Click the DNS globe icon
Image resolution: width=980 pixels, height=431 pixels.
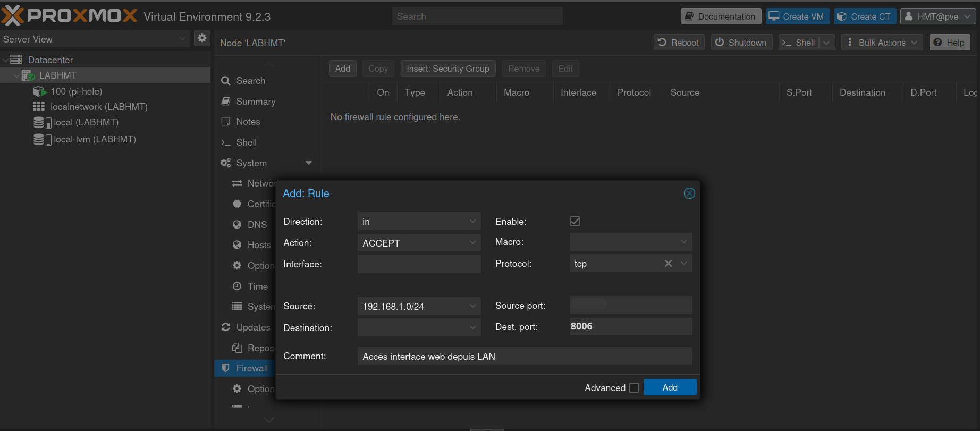coord(237,224)
